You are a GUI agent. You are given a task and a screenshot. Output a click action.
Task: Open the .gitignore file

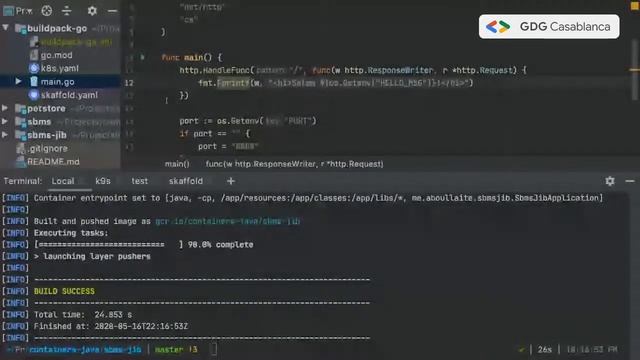(48, 149)
